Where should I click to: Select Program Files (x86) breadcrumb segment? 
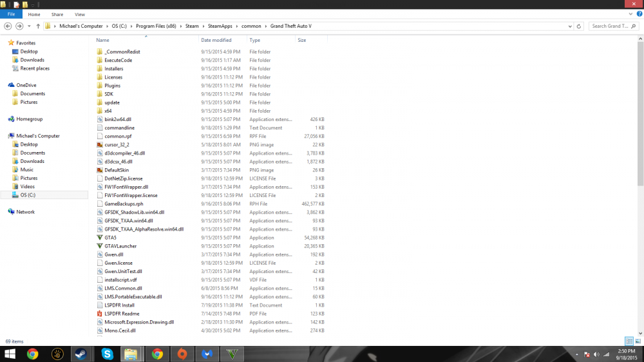coord(156,26)
